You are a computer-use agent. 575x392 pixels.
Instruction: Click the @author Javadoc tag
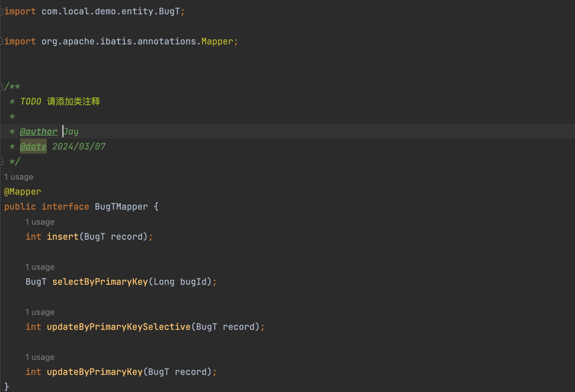[x=39, y=131]
